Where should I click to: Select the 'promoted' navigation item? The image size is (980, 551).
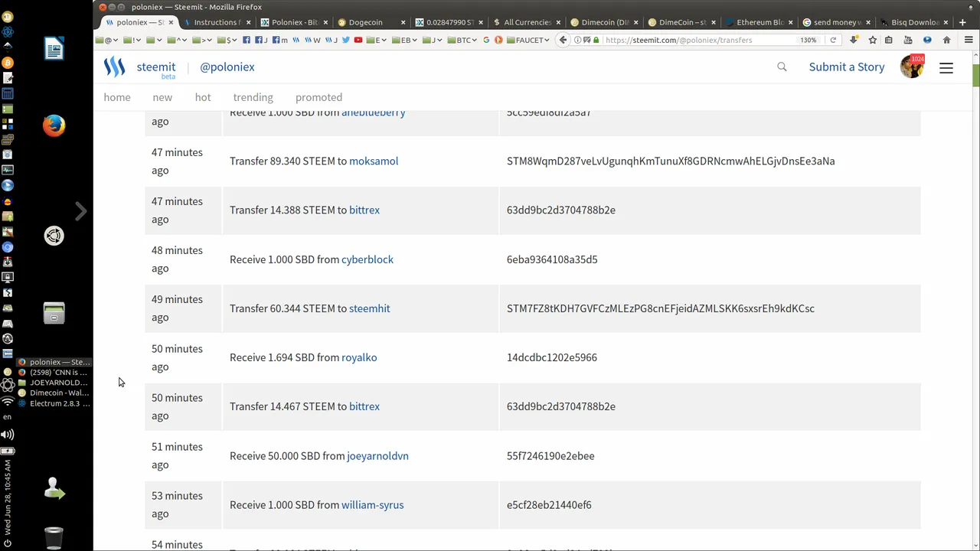[318, 97]
